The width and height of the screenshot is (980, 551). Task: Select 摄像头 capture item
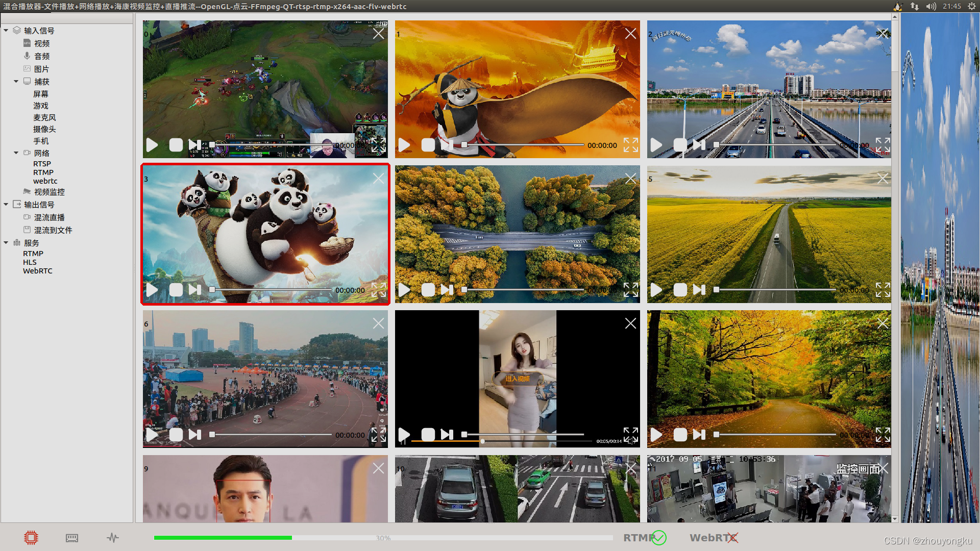point(44,129)
